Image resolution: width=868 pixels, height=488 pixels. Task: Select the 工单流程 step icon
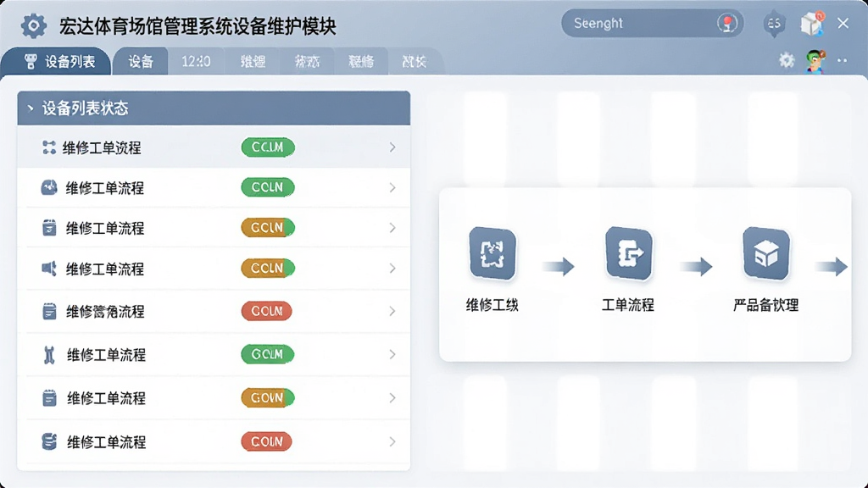[628, 252]
